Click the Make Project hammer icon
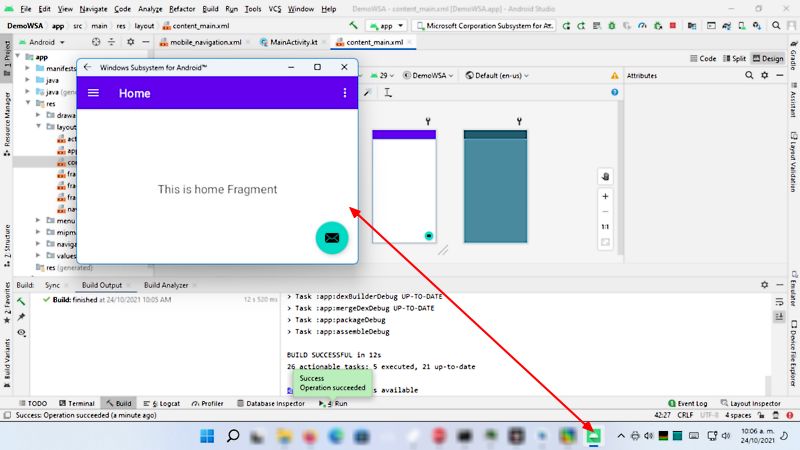Screen dimensions: 800x450 pyautogui.click(x=353, y=26)
